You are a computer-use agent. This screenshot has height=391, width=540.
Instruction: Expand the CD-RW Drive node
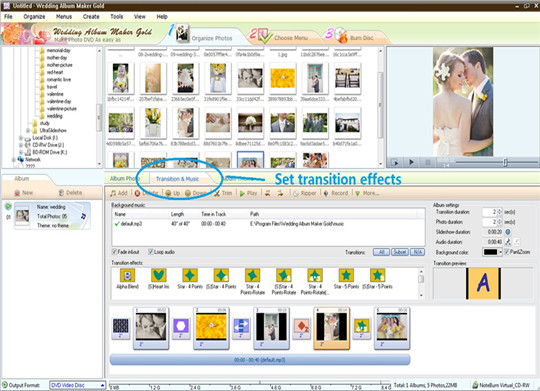pyautogui.click(x=21, y=145)
